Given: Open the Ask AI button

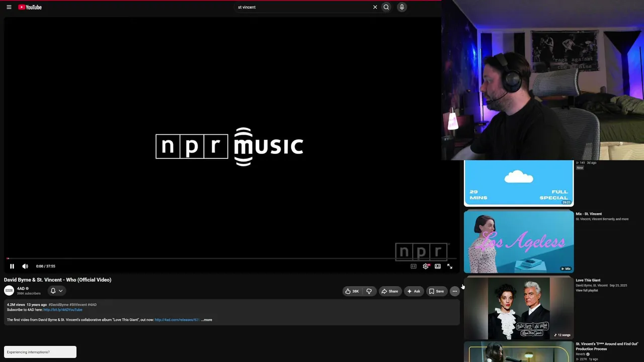Looking at the screenshot, I should (x=414, y=291).
